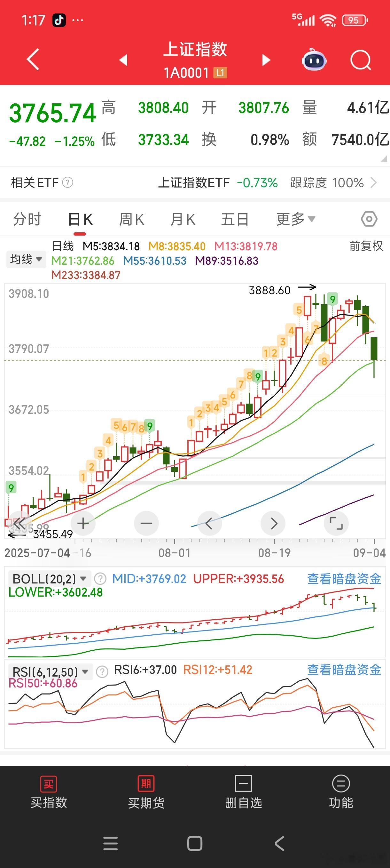Tap M21:3762.86 moving average value
The width and height of the screenshot is (390, 868).
83,261
